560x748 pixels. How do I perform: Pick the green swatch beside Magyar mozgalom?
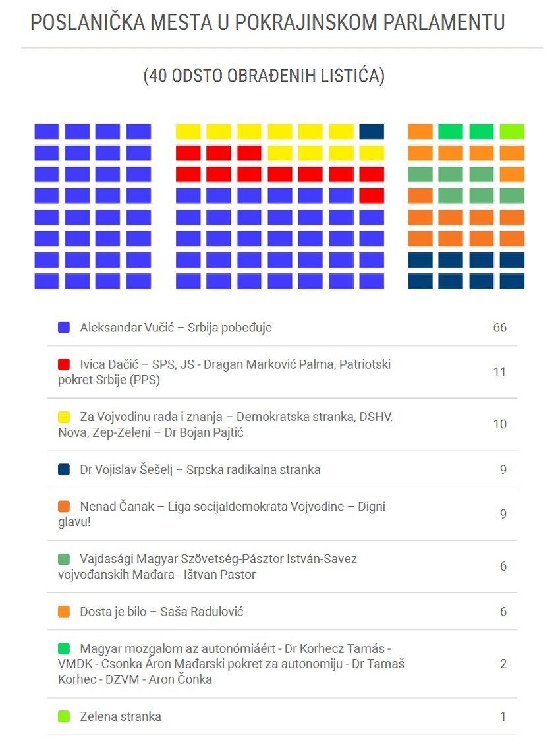click(64, 648)
